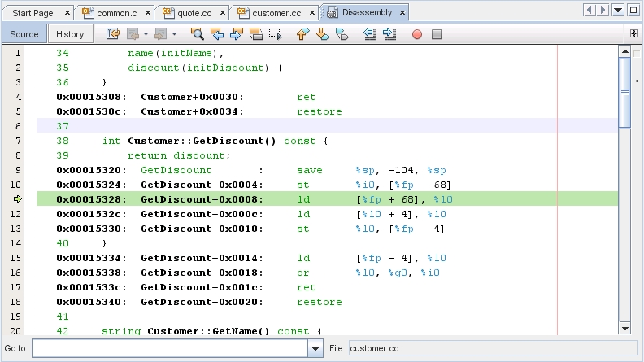The height and width of the screenshot is (362, 644).
Task: Click the 'return discount;' source line
Action: coord(179,155)
